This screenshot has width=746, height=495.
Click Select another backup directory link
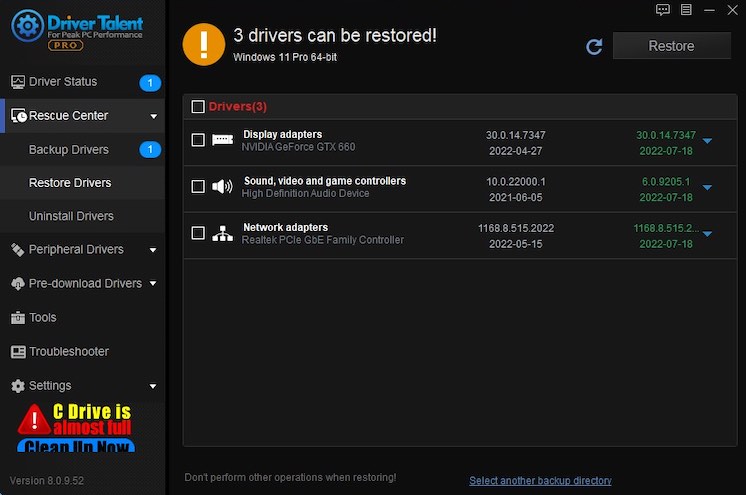(540, 481)
